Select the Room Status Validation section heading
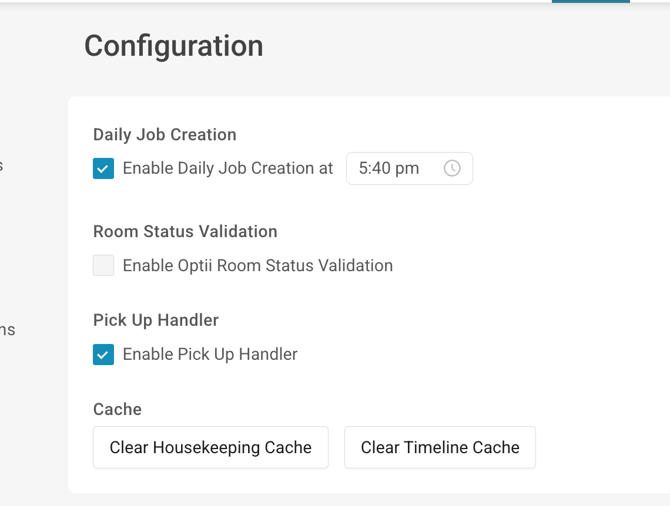The image size is (670, 506). (x=185, y=231)
